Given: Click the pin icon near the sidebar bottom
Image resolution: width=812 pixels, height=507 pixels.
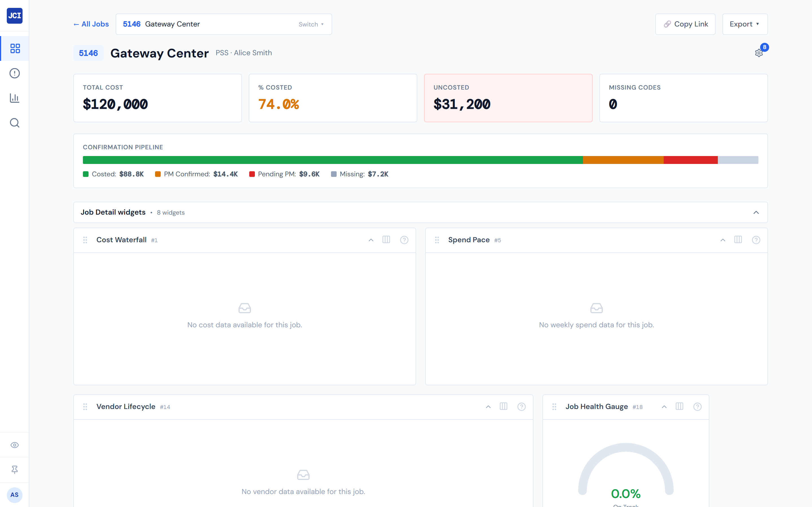Looking at the screenshot, I should 14,470.
